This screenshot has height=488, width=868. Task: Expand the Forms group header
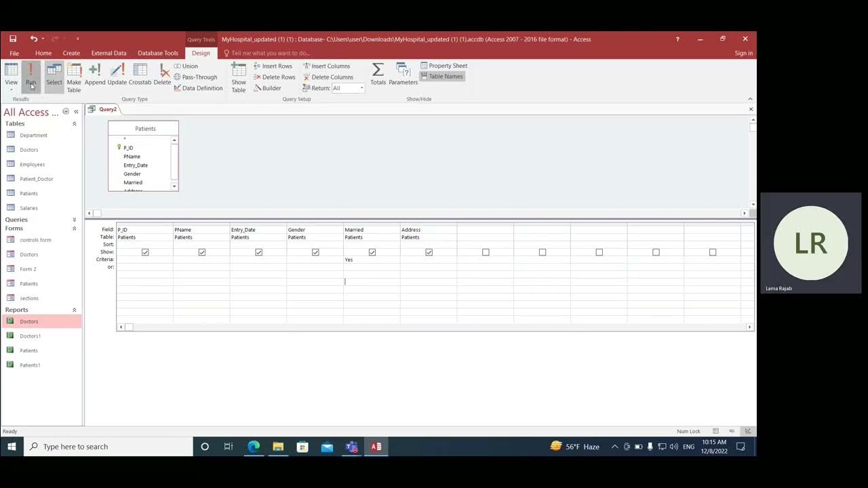75,228
